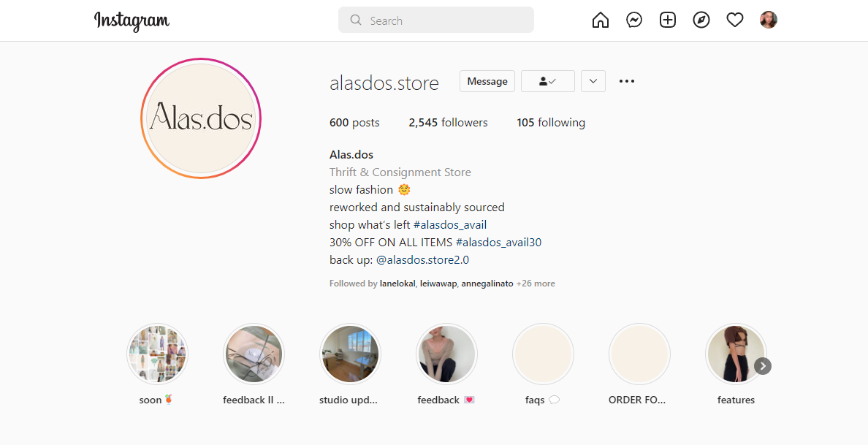
Task: Open the Messenger direct messages icon
Action: click(x=634, y=20)
